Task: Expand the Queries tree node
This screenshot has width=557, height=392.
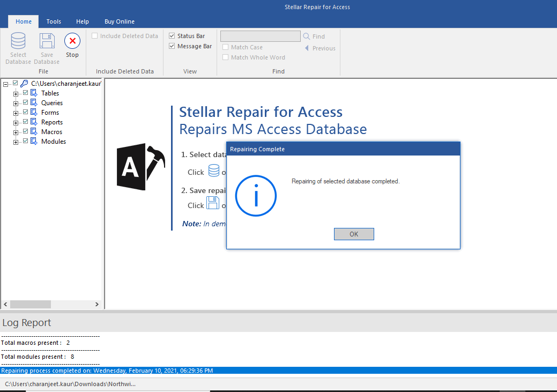Action: pos(16,104)
